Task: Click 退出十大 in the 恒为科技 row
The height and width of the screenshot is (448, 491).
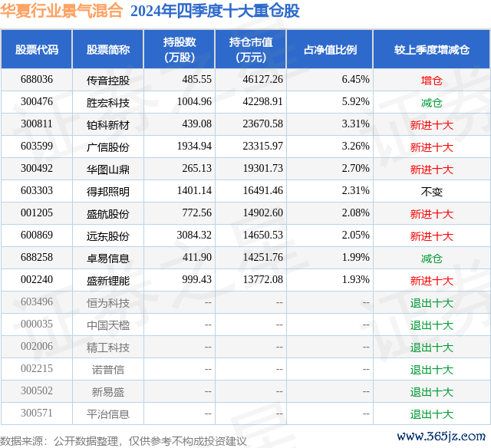Action: (432, 303)
